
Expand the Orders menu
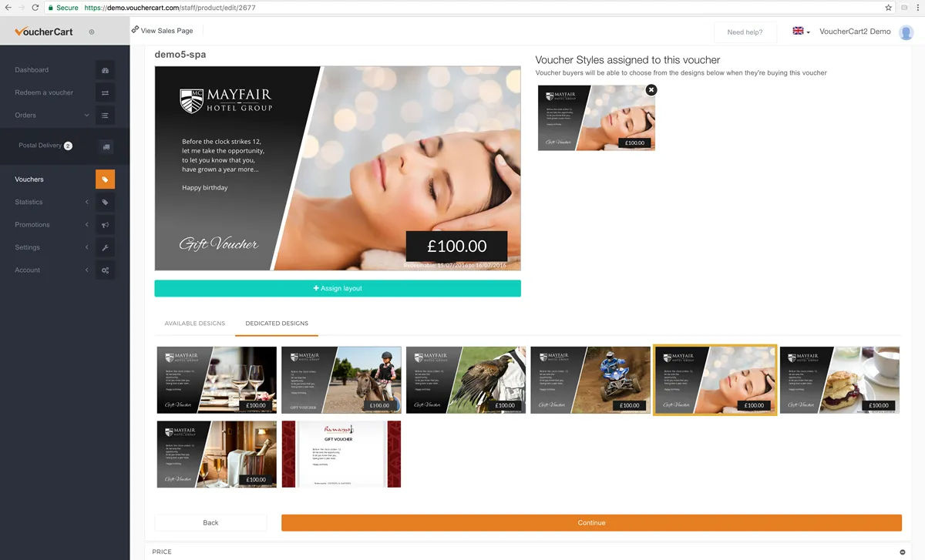pyautogui.click(x=86, y=116)
